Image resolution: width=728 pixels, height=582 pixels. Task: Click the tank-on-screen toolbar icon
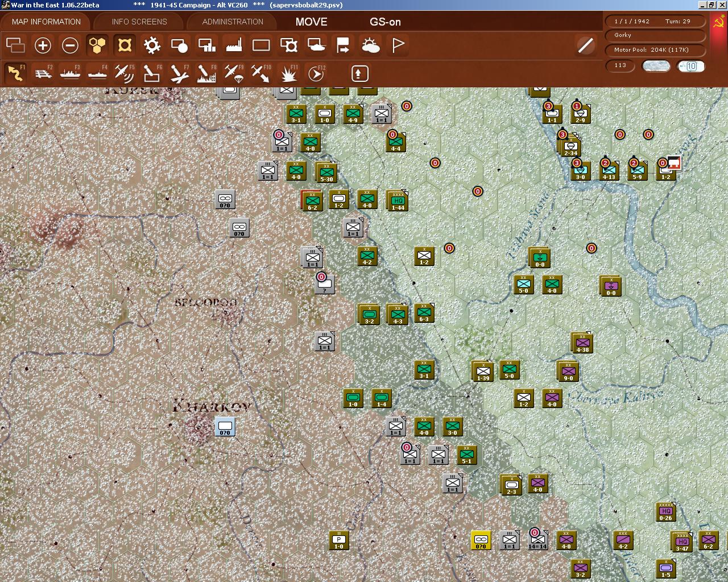pyautogui.click(x=316, y=45)
